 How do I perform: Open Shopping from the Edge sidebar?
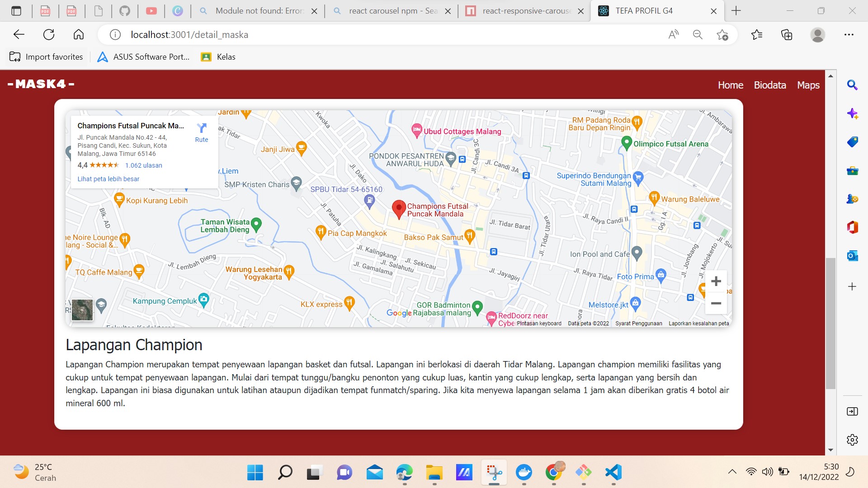coord(853,142)
